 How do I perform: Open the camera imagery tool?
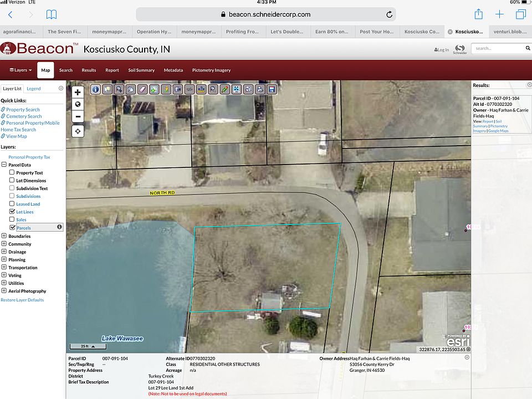click(x=178, y=89)
